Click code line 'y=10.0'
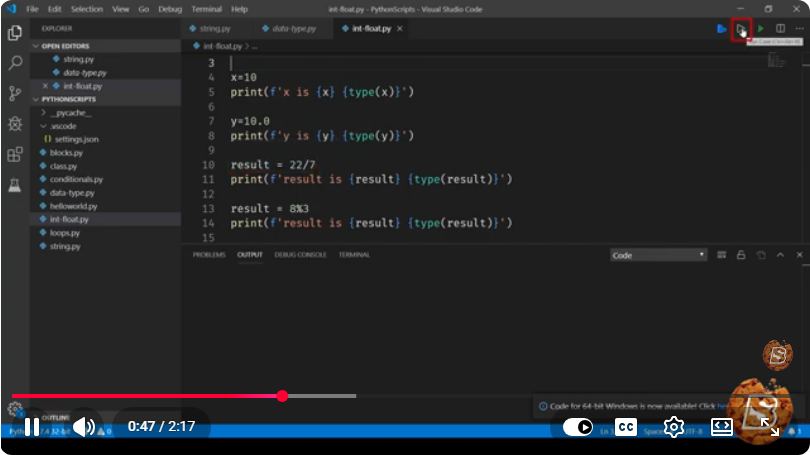This screenshot has height=455, width=810. (x=250, y=121)
